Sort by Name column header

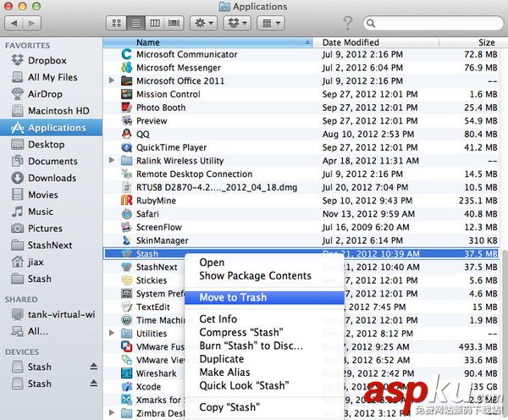(207, 42)
